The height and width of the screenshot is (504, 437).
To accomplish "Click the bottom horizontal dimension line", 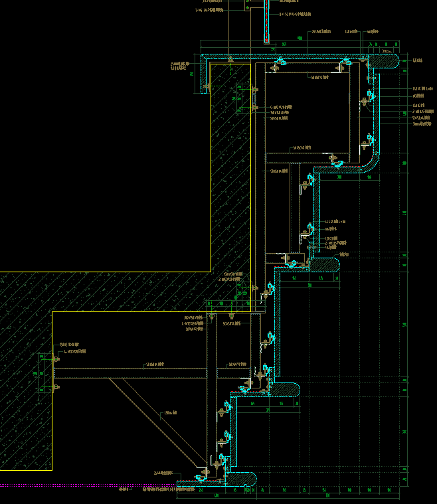I will (x=299, y=497).
